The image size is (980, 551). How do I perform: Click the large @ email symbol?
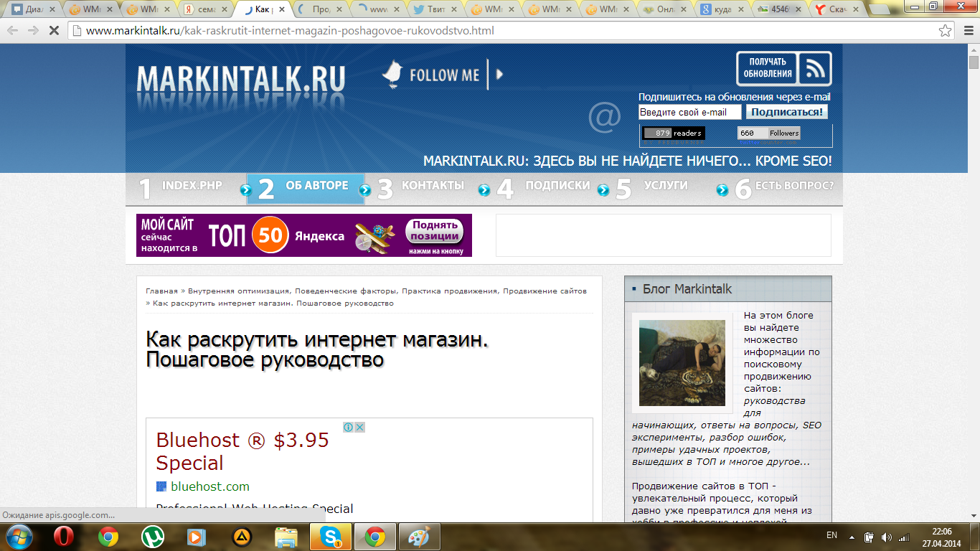604,117
